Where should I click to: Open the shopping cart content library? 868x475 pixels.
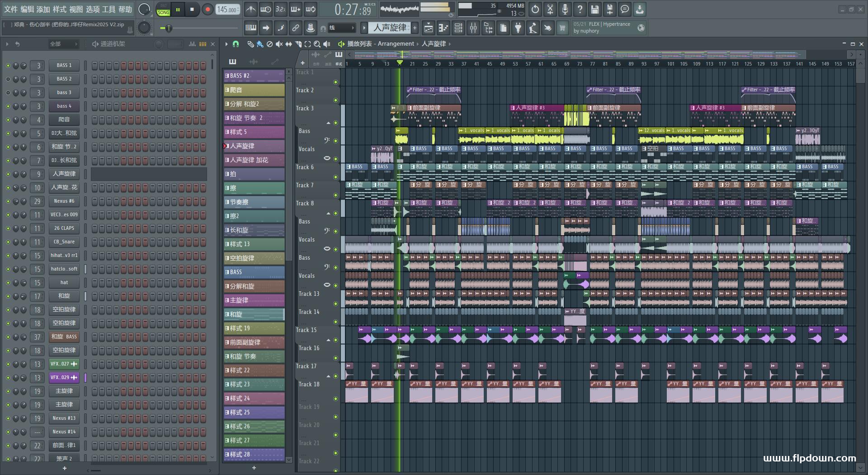click(x=562, y=28)
